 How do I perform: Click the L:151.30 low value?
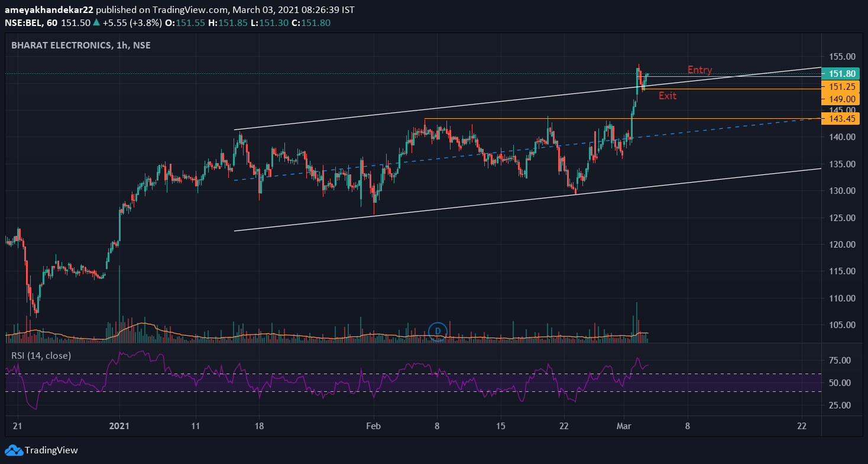pyautogui.click(x=270, y=22)
